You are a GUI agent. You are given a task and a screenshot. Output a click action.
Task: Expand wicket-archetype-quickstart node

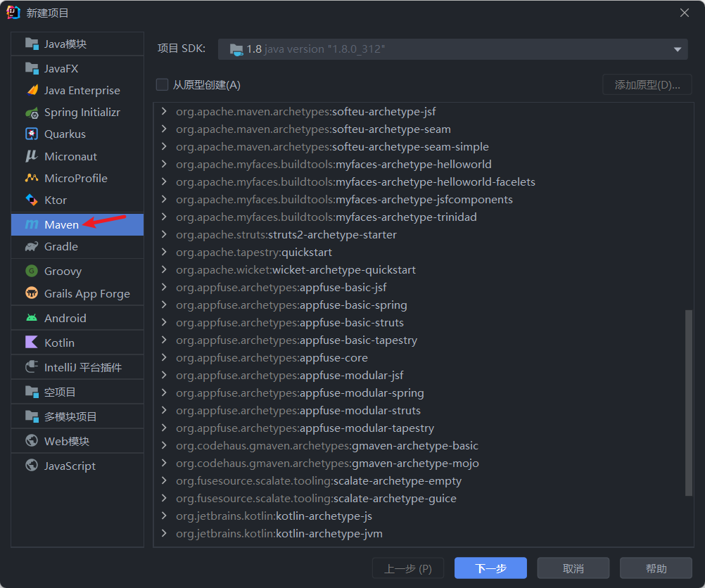164,269
